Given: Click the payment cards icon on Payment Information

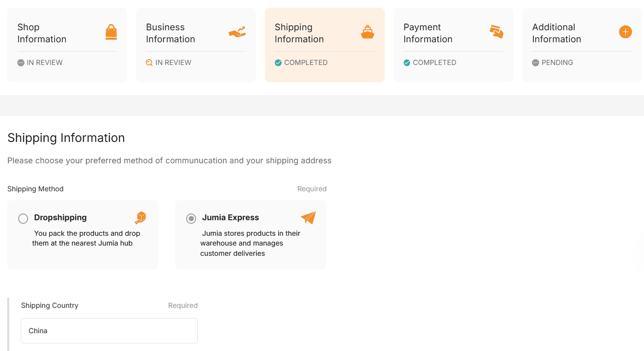Looking at the screenshot, I should (496, 32).
